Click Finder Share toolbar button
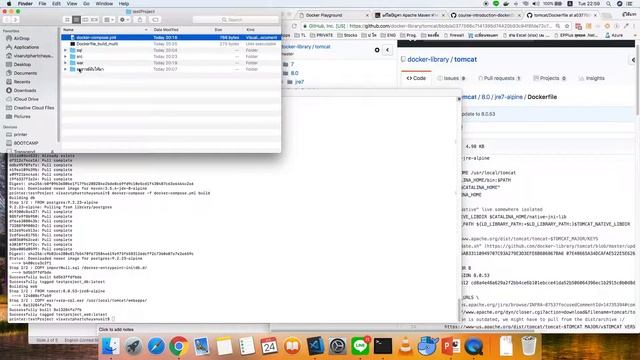This screenshot has width=640, height=360. [140, 20]
